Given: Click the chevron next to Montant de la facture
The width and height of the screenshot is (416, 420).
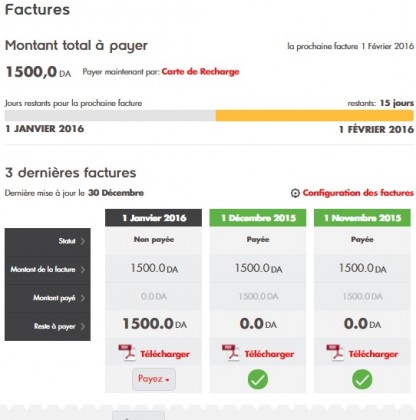Looking at the screenshot, I should [82, 269].
